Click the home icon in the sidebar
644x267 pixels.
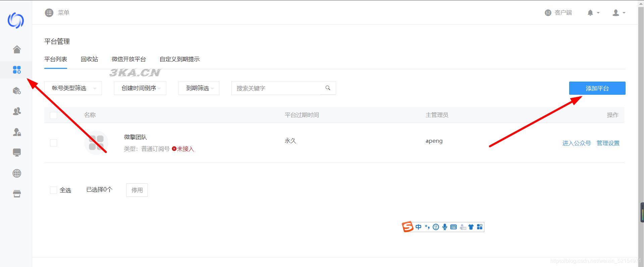[x=17, y=49]
